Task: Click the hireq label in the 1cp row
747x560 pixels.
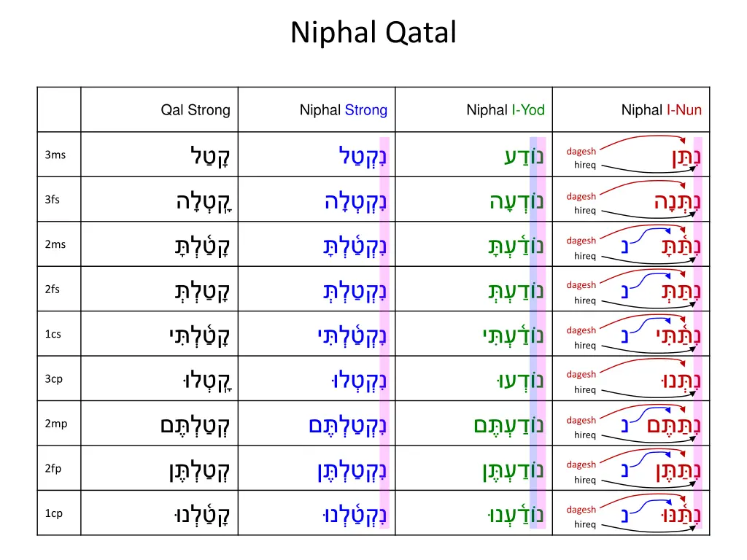Action: (585, 524)
